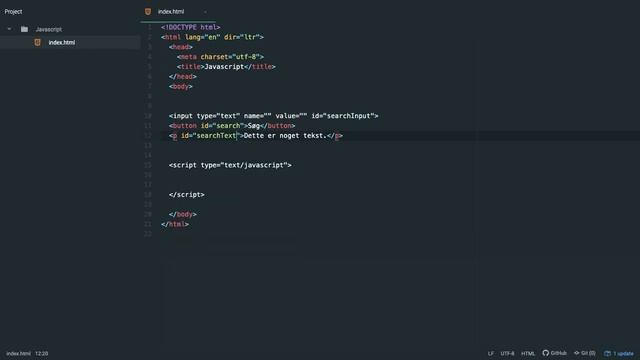Click the closing </body> tag
The width and height of the screenshot is (640, 360).
(183, 214)
